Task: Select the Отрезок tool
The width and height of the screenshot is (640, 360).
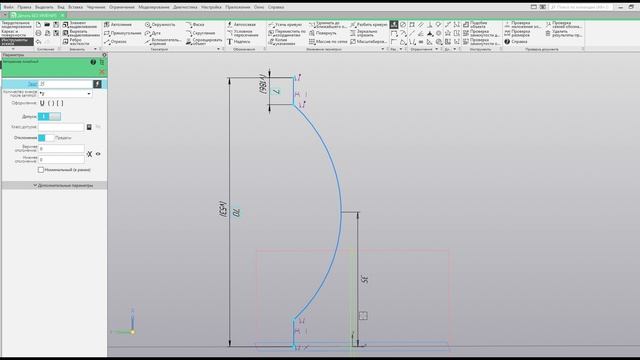Action: [115, 42]
